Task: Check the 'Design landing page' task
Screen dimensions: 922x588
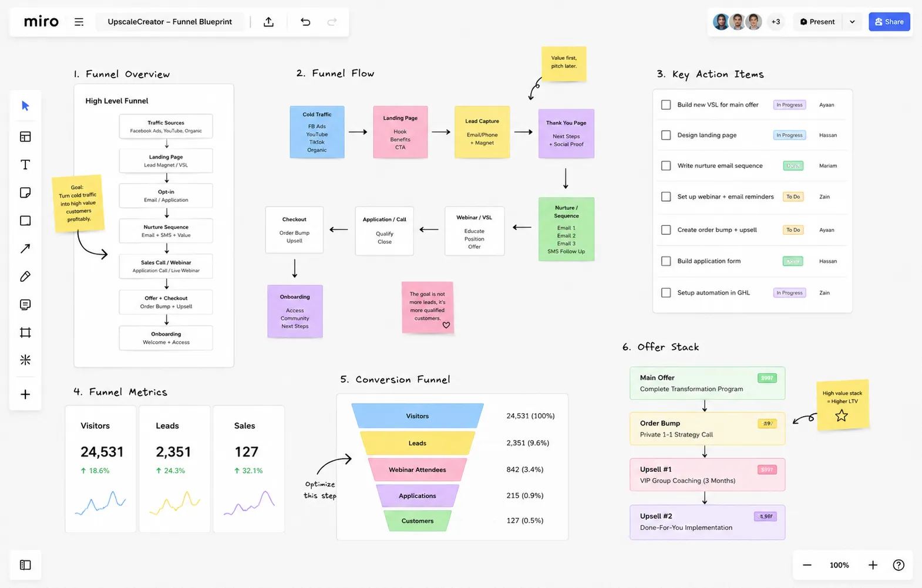Action: point(666,135)
